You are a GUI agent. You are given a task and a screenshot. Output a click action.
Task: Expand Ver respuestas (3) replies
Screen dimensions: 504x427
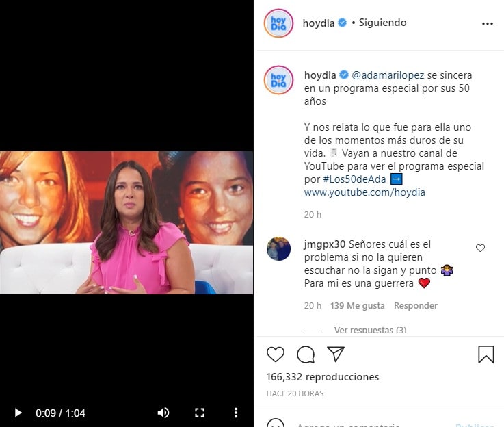point(370,330)
